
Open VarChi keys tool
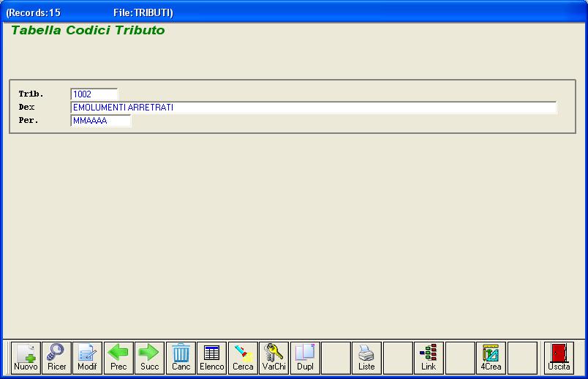[x=274, y=358]
